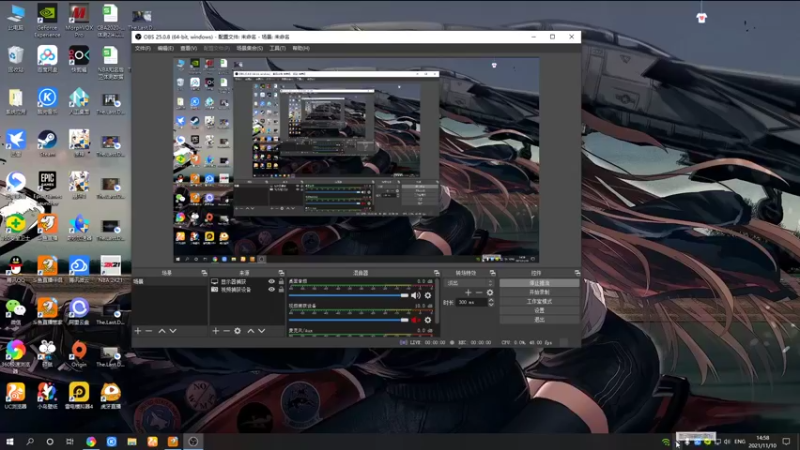
Task: Undock the Audio Mixer (混音器) panel
Action: point(436,273)
